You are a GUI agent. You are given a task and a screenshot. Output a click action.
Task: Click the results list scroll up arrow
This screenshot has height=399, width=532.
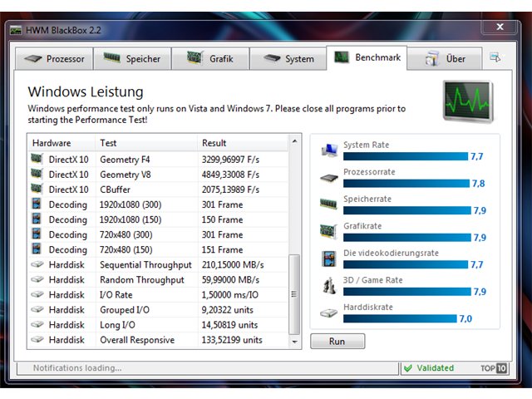coord(294,140)
